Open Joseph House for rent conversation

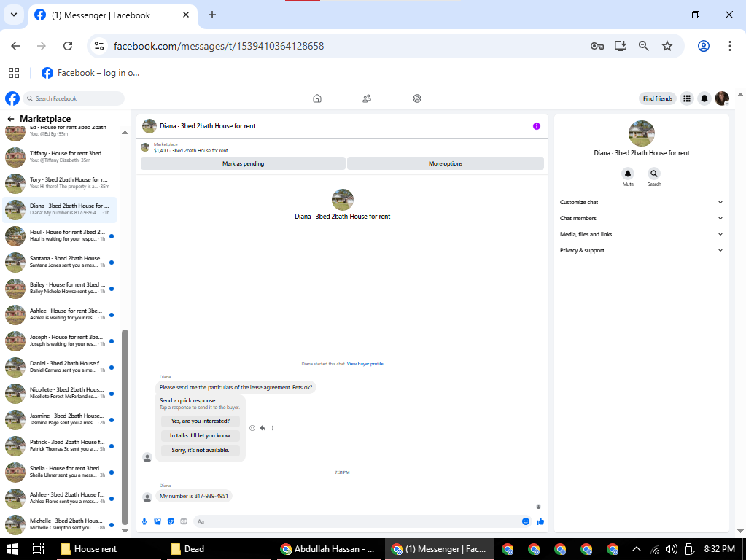tap(60, 341)
